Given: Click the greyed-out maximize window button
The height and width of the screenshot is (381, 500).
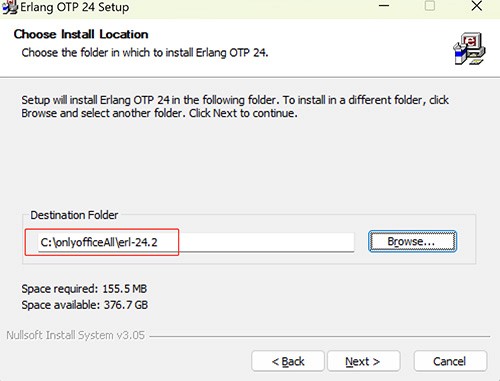Looking at the screenshot, I should click(430, 6).
